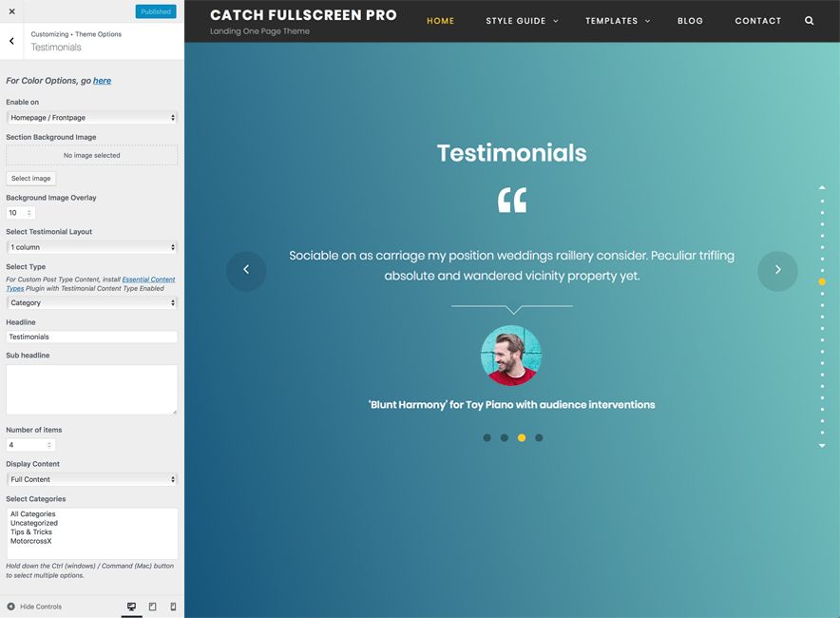Click the back arrow in customizer header
This screenshot has height=618, width=840.
[11, 41]
